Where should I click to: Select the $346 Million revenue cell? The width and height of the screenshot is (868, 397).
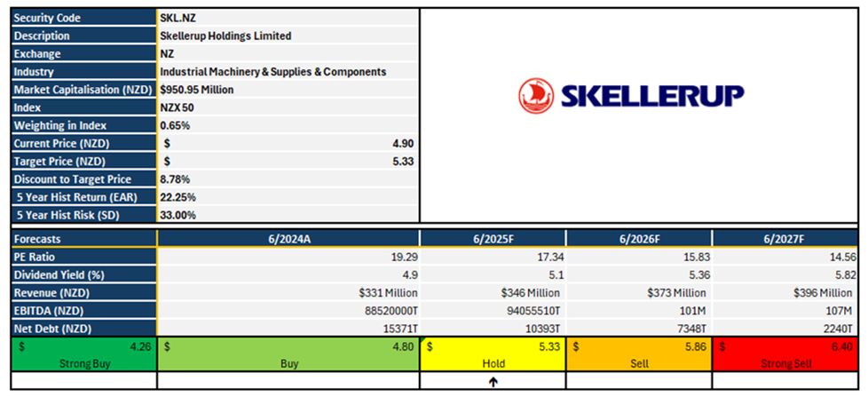(493, 292)
